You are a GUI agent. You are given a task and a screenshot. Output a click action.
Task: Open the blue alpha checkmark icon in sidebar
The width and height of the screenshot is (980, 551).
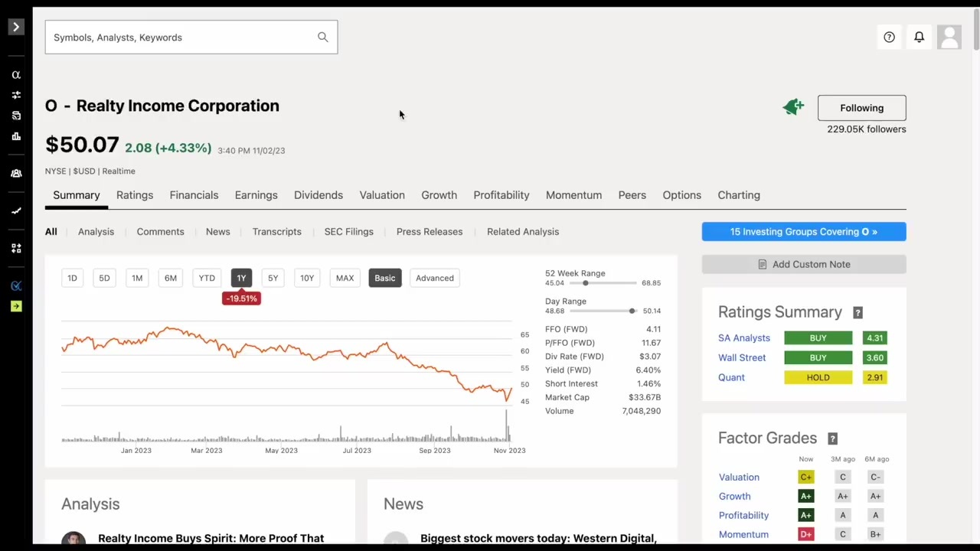(16, 285)
